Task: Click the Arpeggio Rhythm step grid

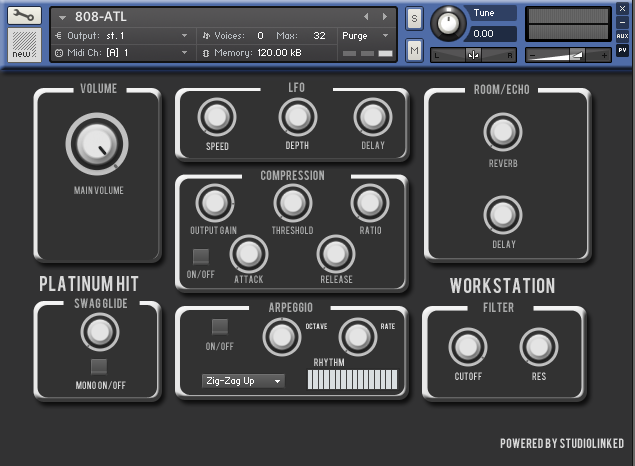Action: point(352,381)
